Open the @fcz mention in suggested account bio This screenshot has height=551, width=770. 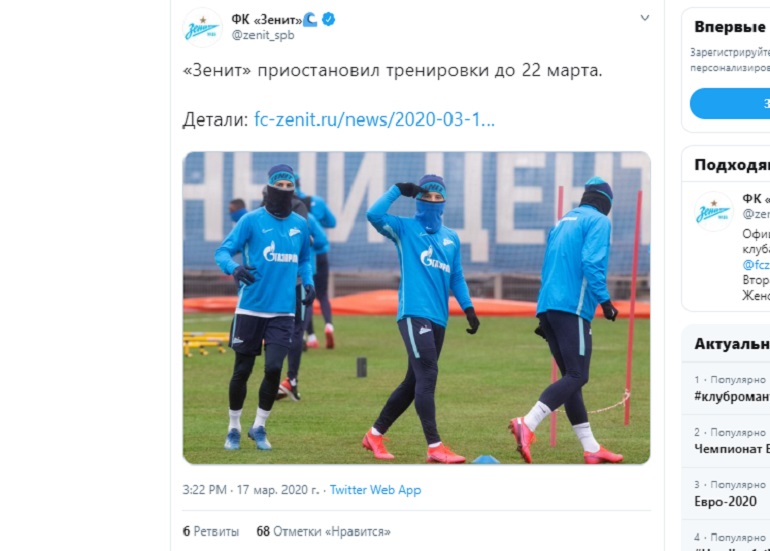point(756,265)
